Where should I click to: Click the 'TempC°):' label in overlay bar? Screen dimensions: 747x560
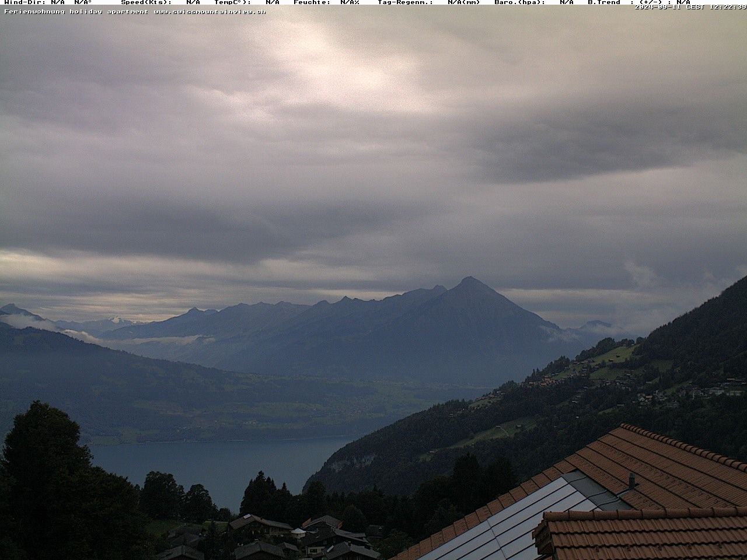pos(232,2)
